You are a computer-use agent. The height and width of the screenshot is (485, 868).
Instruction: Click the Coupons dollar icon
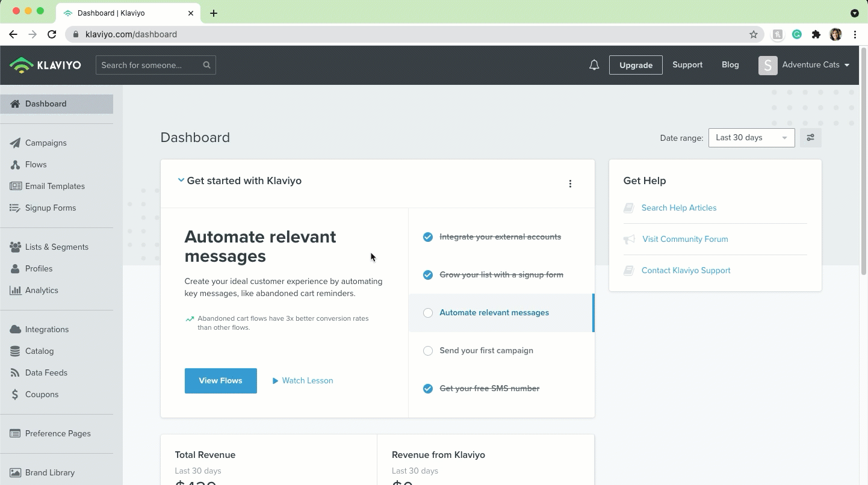[16, 394]
